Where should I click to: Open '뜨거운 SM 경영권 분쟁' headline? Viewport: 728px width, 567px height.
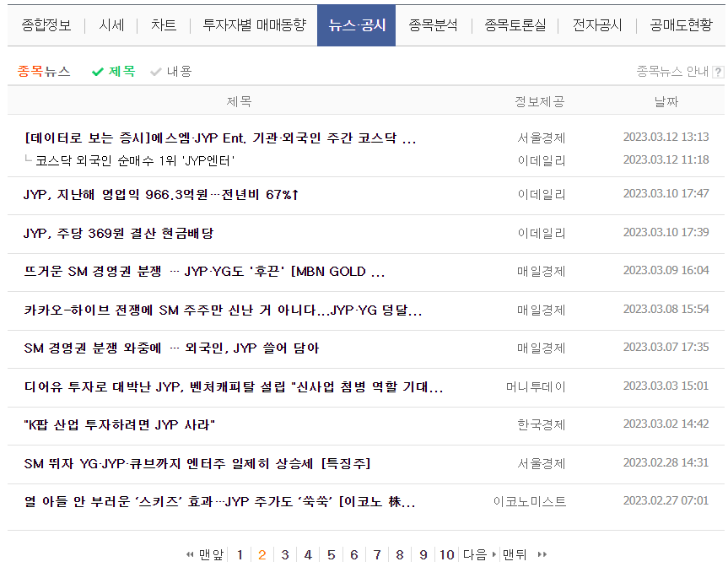(x=204, y=271)
